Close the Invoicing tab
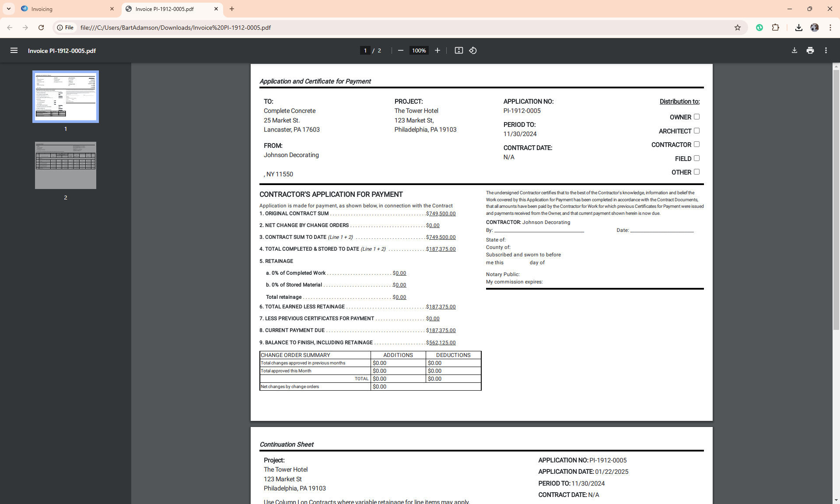 (112, 9)
